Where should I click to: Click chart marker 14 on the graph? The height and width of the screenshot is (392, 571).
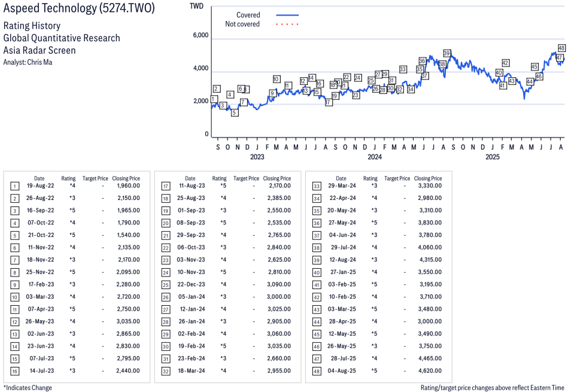point(311,78)
